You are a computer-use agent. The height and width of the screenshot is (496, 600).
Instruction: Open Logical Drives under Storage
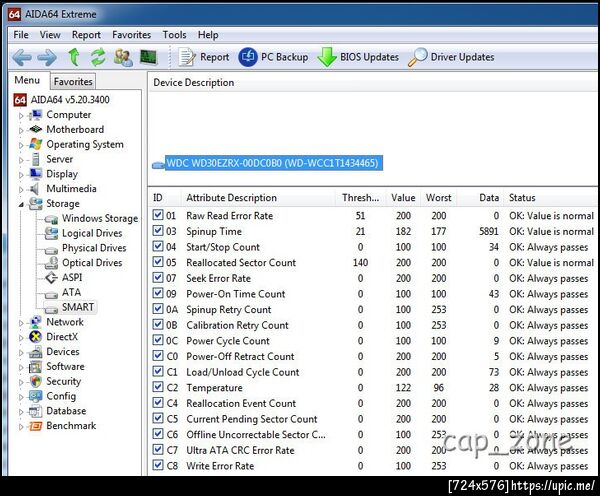click(x=83, y=233)
